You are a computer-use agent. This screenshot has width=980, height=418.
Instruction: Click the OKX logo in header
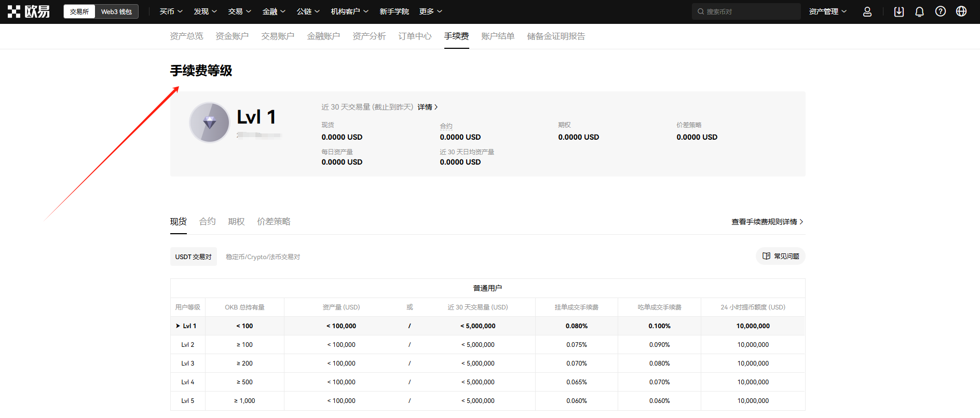tap(29, 11)
